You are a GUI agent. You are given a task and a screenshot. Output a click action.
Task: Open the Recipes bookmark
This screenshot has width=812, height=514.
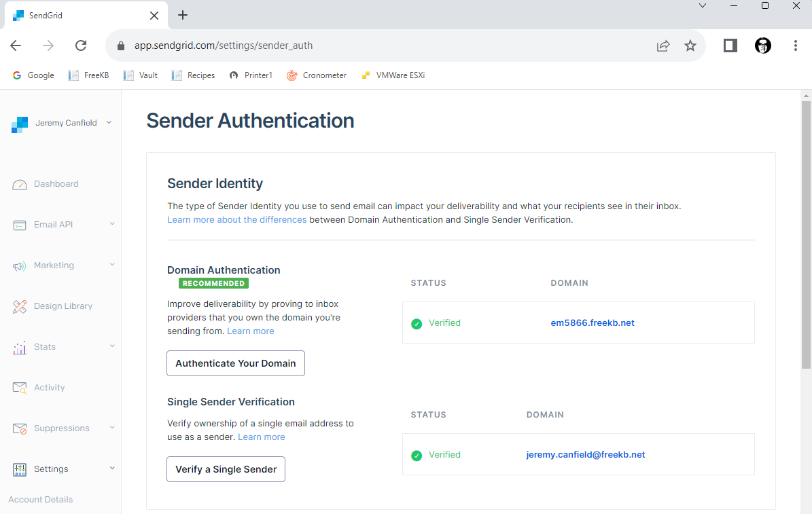coord(193,75)
